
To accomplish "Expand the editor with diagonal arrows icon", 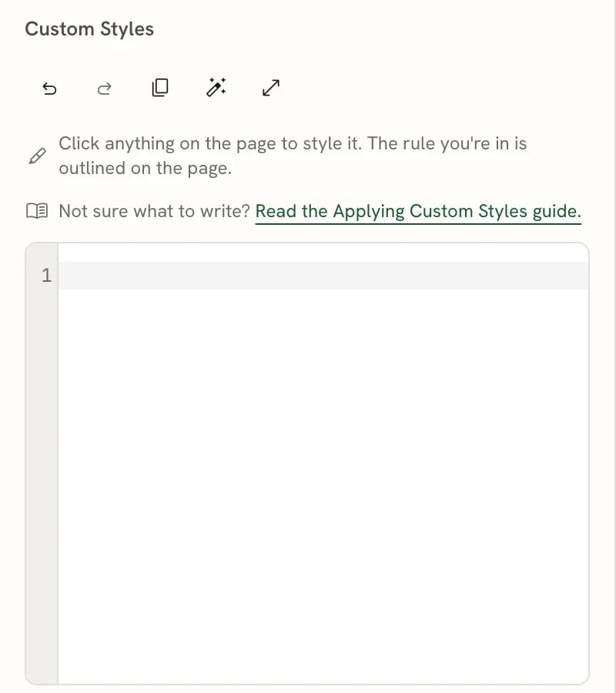I will point(271,88).
